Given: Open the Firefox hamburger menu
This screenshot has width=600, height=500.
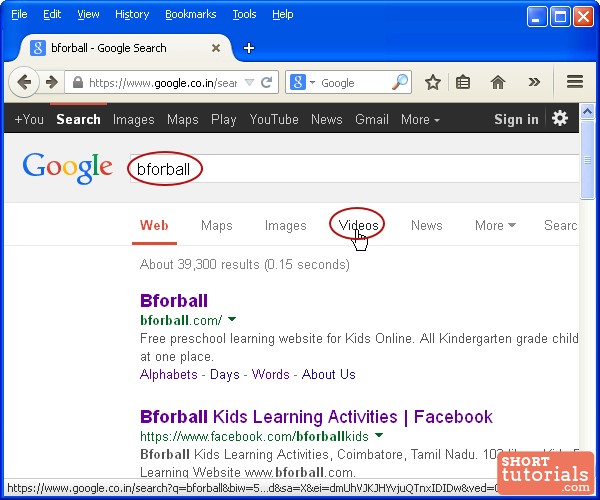Looking at the screenshot, I should pyautogui.click(x=574, y=82).
